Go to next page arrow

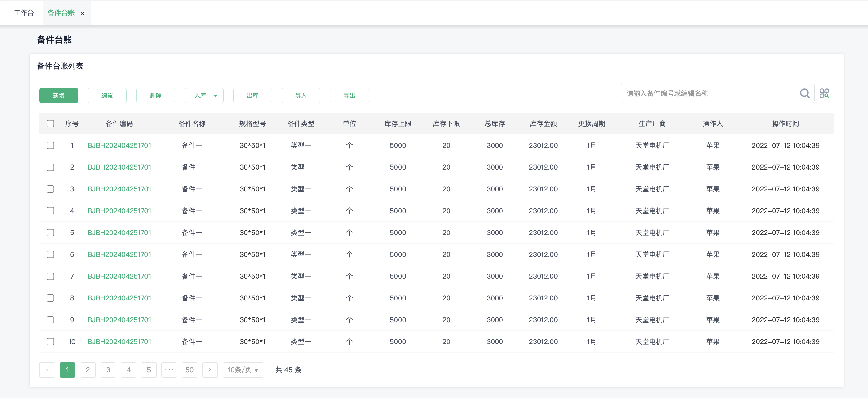tap(210, 370)
